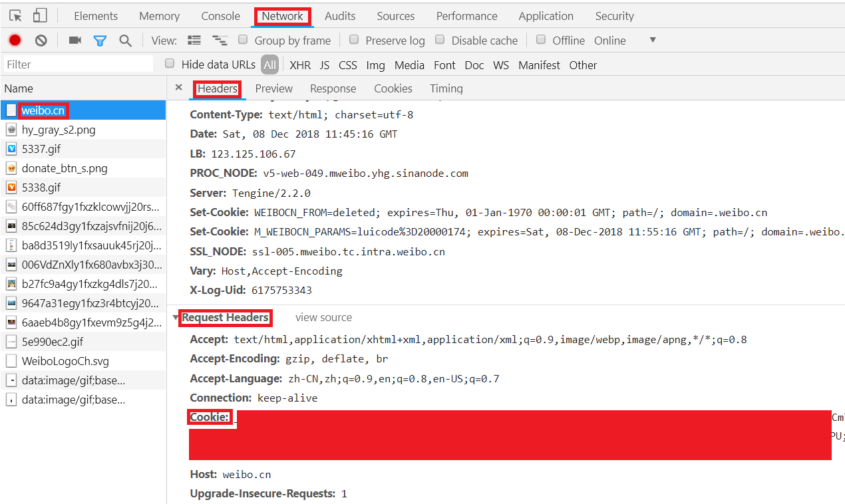The width and height of the screenshot is (845, 504).
Task: Select the 60ff687fgy1fxzklcowvjj20rs request
Action: coord(83,207)
